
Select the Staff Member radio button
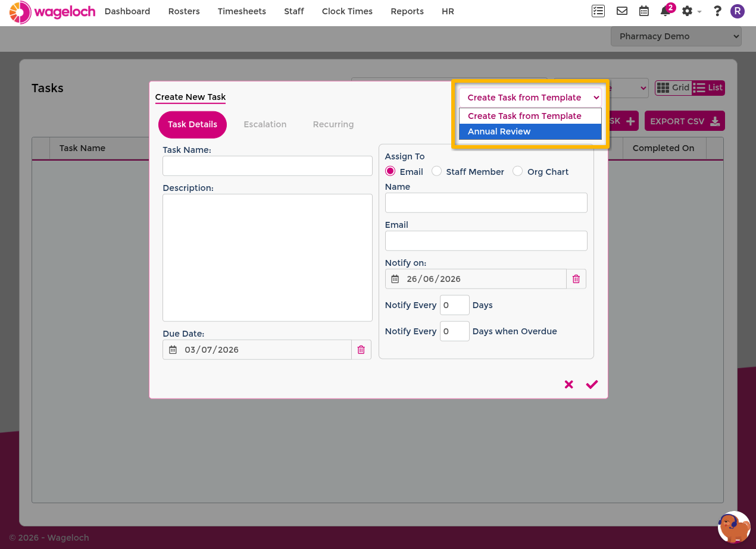pos(436,171)
